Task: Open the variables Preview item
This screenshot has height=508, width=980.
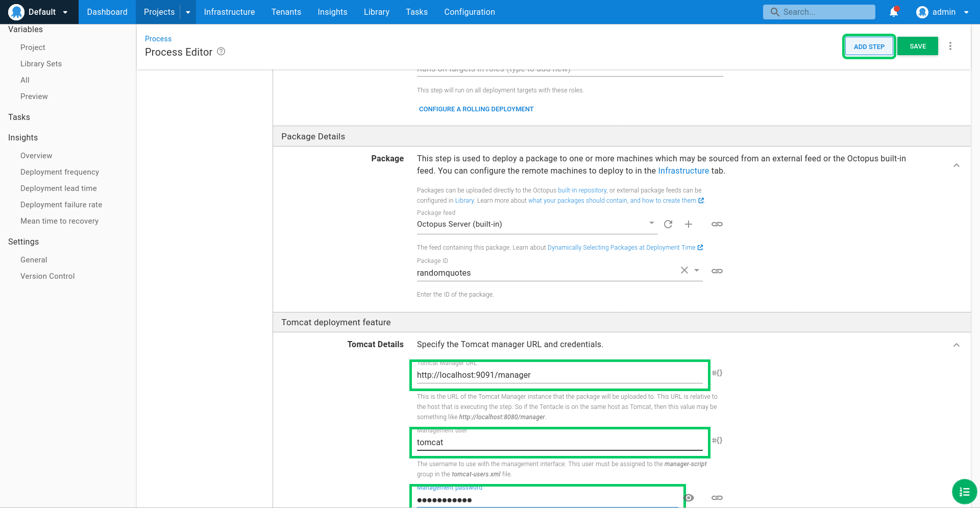Action: [34, 96]
